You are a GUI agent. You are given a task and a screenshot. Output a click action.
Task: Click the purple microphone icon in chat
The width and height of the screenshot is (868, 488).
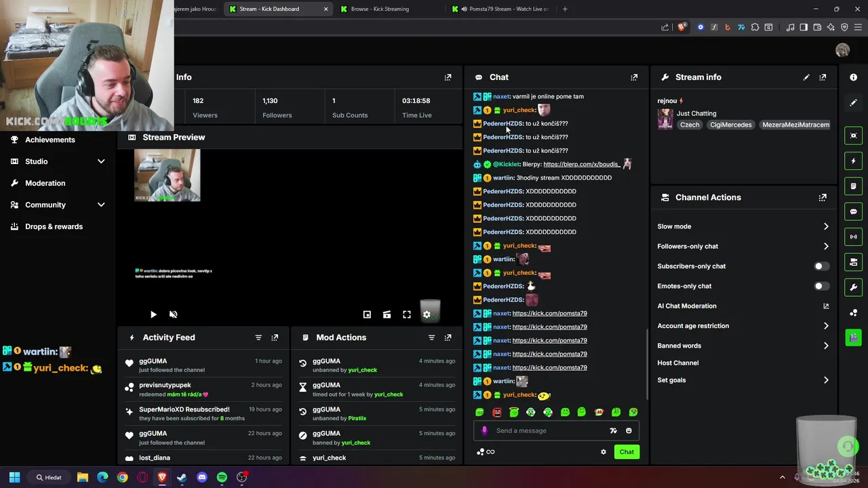[484, 430]
